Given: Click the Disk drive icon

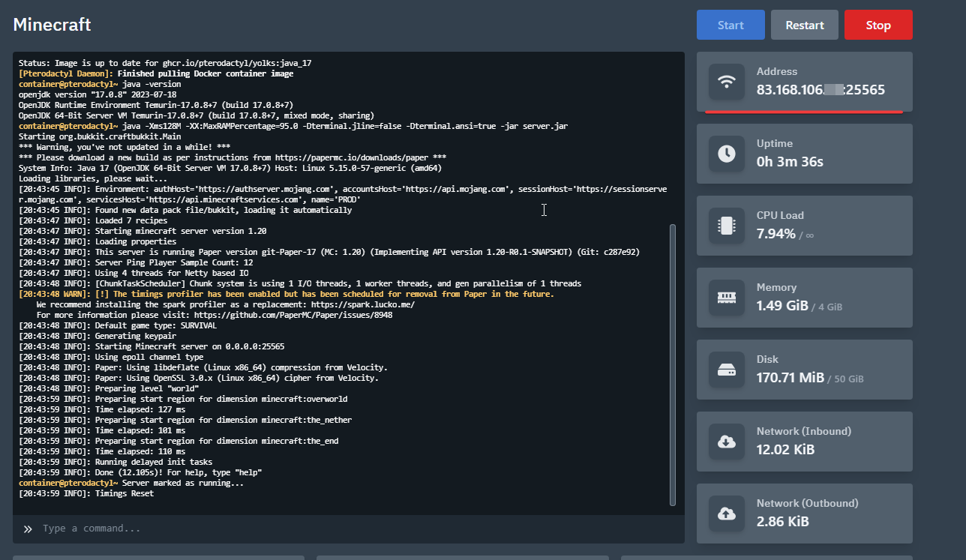Looking at the screenshot, I should (x=726, y=370).
